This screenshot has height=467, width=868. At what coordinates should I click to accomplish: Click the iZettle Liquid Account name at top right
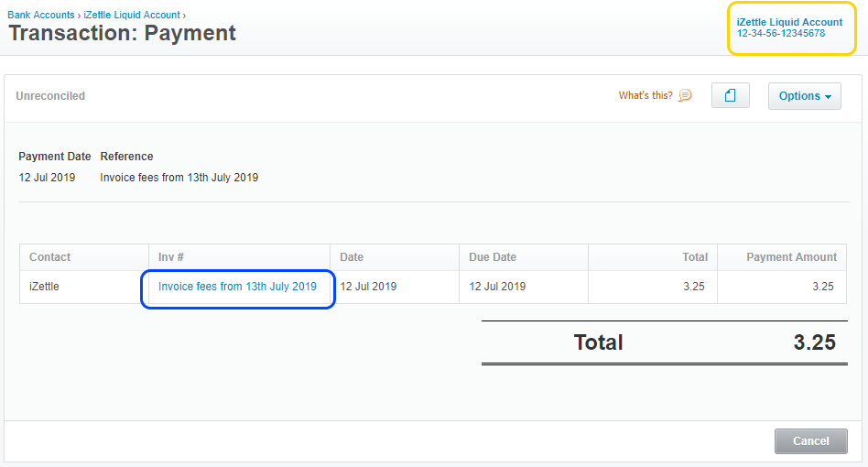point(789,22)
